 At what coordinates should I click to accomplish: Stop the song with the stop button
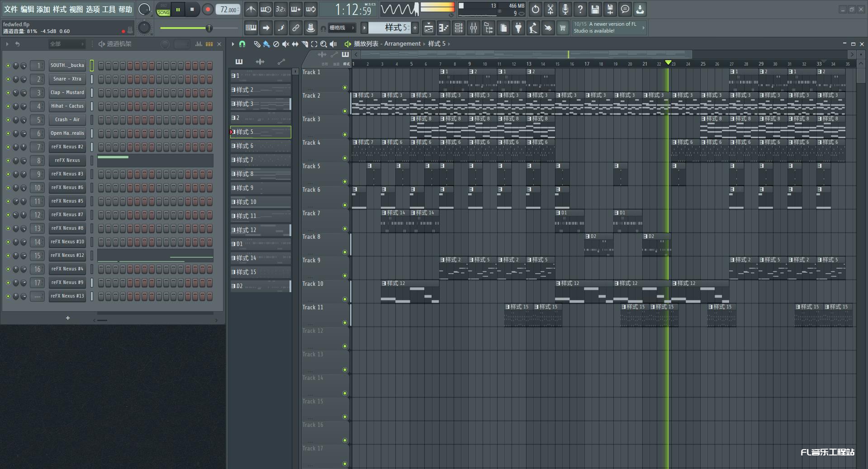click(192, 9)
